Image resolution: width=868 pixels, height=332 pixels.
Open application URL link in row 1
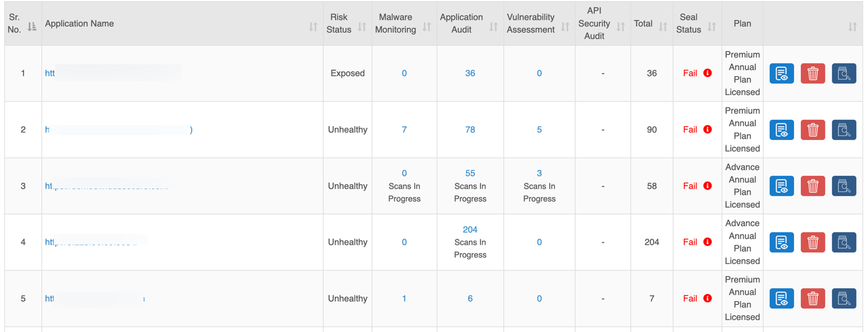point(50,73)
